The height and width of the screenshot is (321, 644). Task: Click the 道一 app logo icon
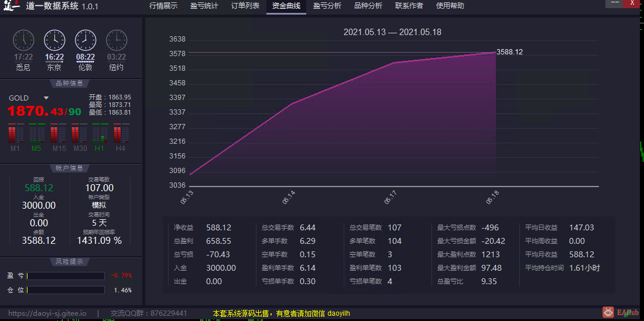(x=12, y=6)
